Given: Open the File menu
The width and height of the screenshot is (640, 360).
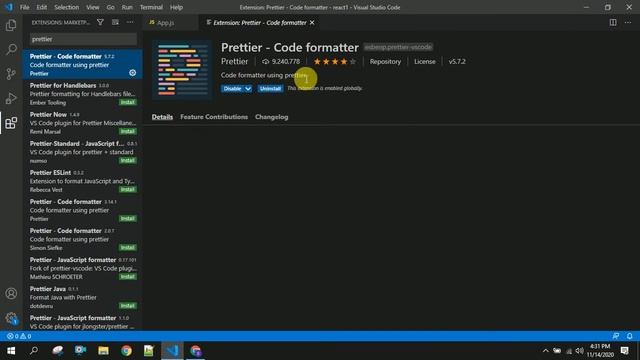Looking at the screenshot, I should (24, 7).
